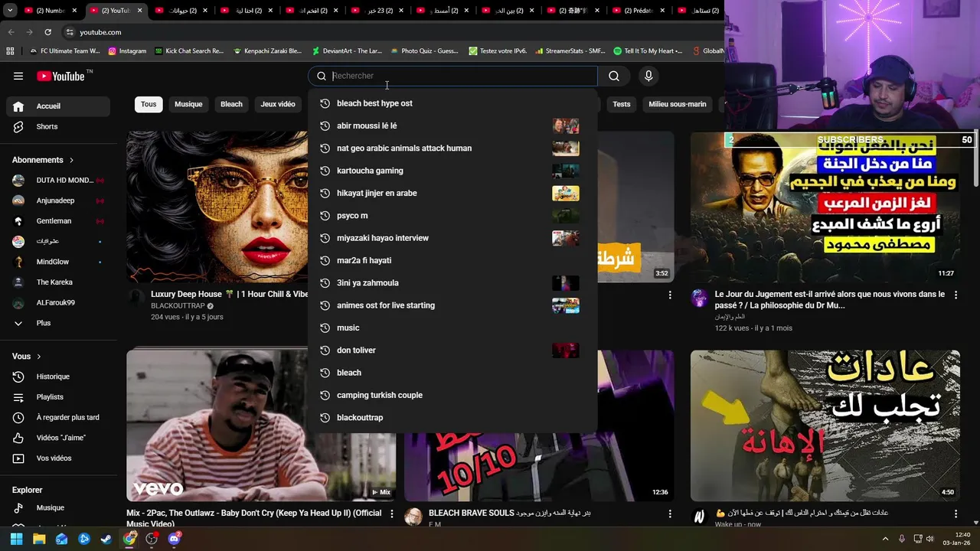Expand the Abonnements section chevron

72,160
